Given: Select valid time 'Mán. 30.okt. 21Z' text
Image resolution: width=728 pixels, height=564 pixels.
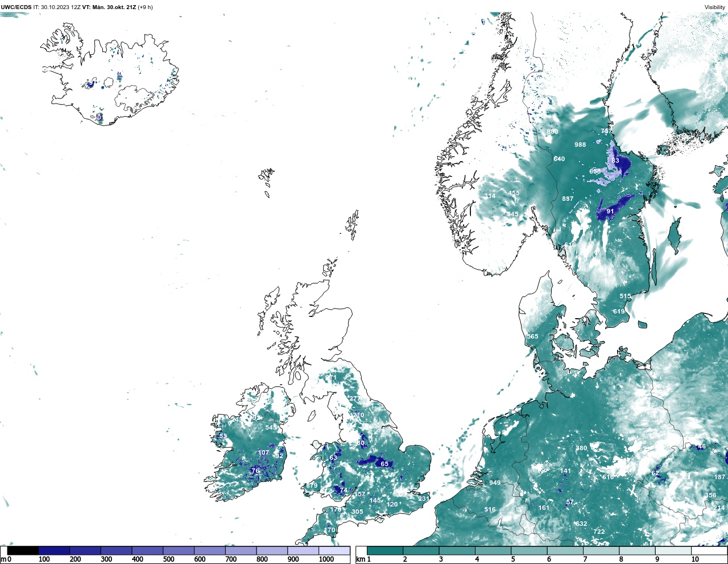Looking at the screenshot, I should pos(115,7).
